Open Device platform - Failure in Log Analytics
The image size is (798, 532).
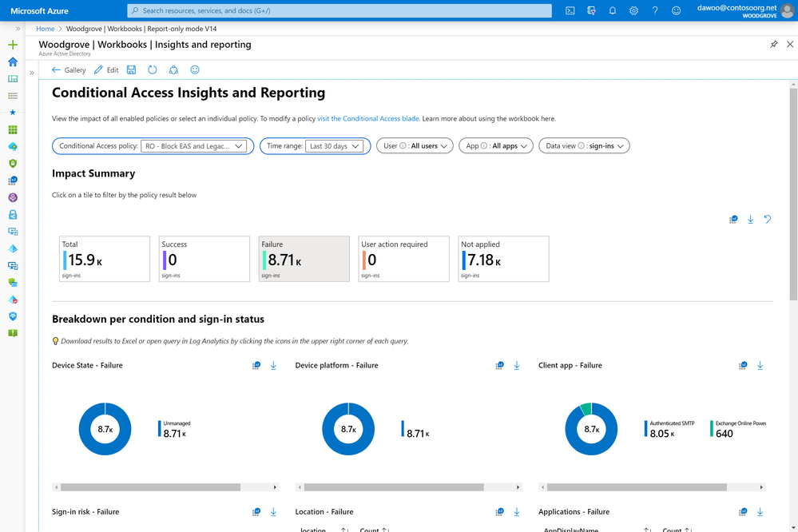click(500, 366)
